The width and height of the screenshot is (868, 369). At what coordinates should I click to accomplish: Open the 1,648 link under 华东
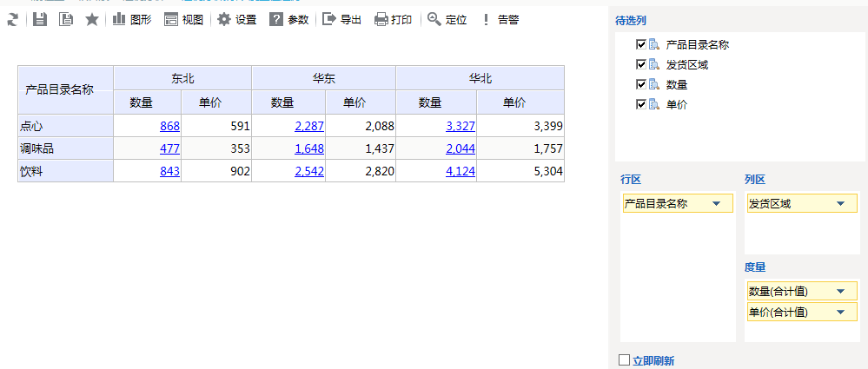coord(309,148)
